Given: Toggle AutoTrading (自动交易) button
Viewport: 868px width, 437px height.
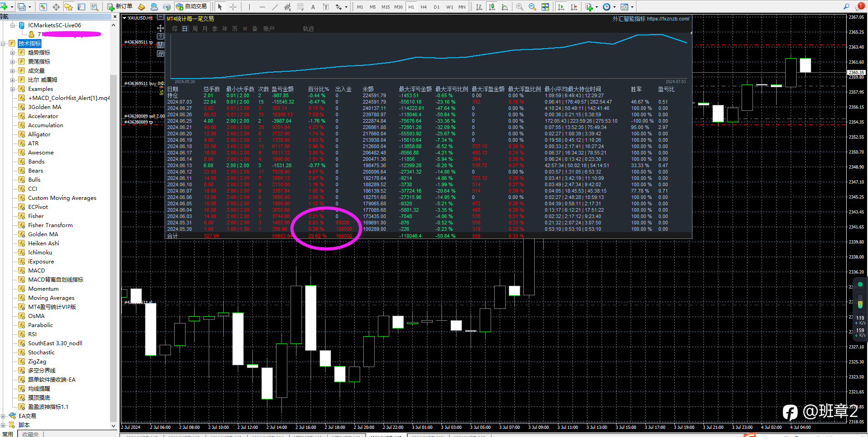Looking at the screenshot, I should (x=191, y=6).
